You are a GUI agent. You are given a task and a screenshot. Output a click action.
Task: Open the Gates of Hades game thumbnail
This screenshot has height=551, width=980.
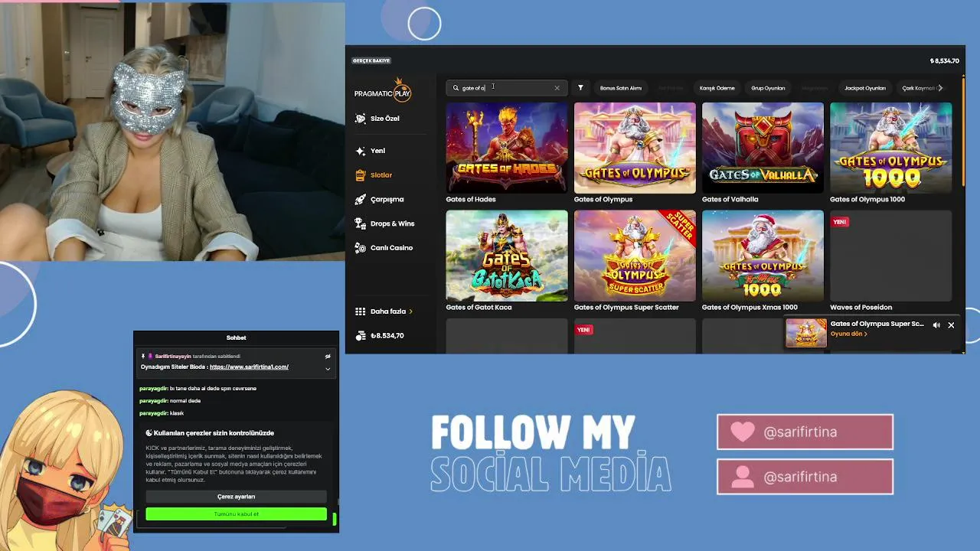click(507, 148)
